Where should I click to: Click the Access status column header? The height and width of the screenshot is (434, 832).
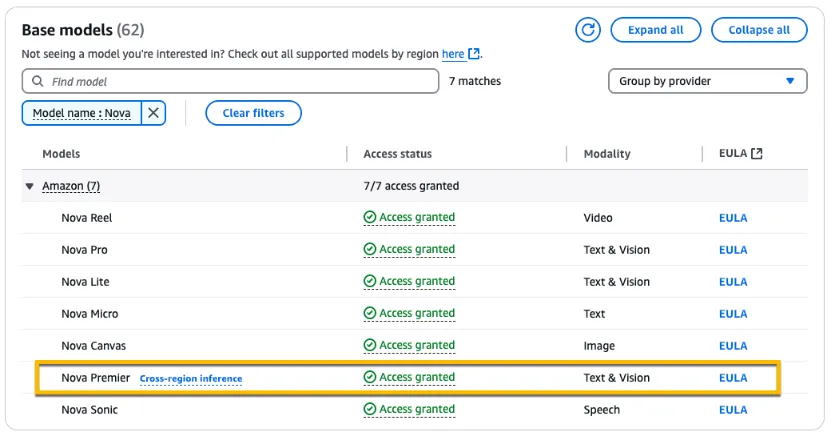(397, 154)
